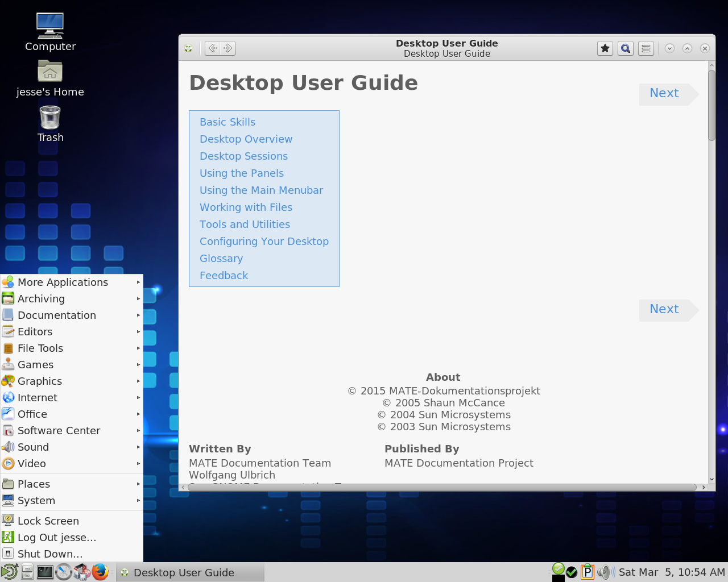Follow the Glossary link
728x582 pixels.
pyautogui.click(x=221, y=259)
